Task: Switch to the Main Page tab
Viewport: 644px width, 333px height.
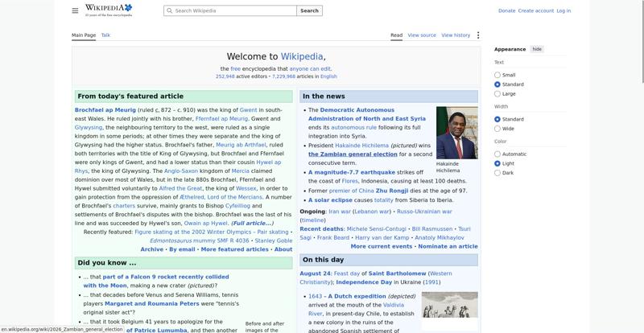Action: pyautogui.click(x=84, y=35)
